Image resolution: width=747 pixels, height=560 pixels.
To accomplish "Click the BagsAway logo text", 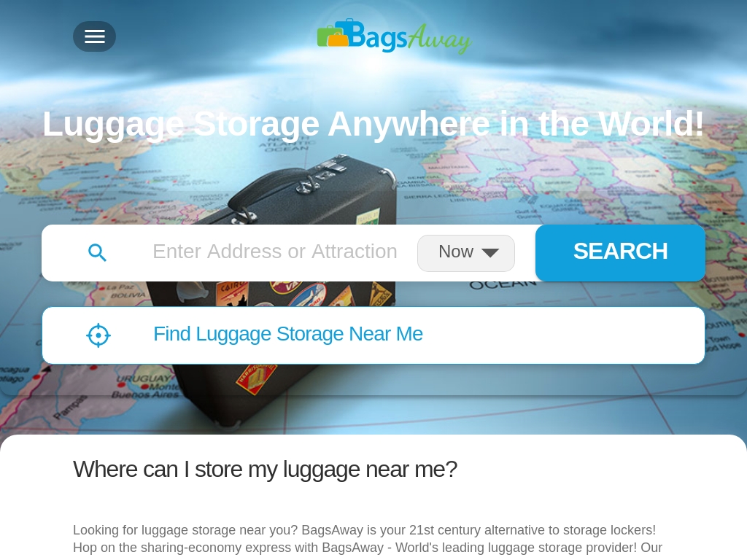I will click(x=410, y=37).
